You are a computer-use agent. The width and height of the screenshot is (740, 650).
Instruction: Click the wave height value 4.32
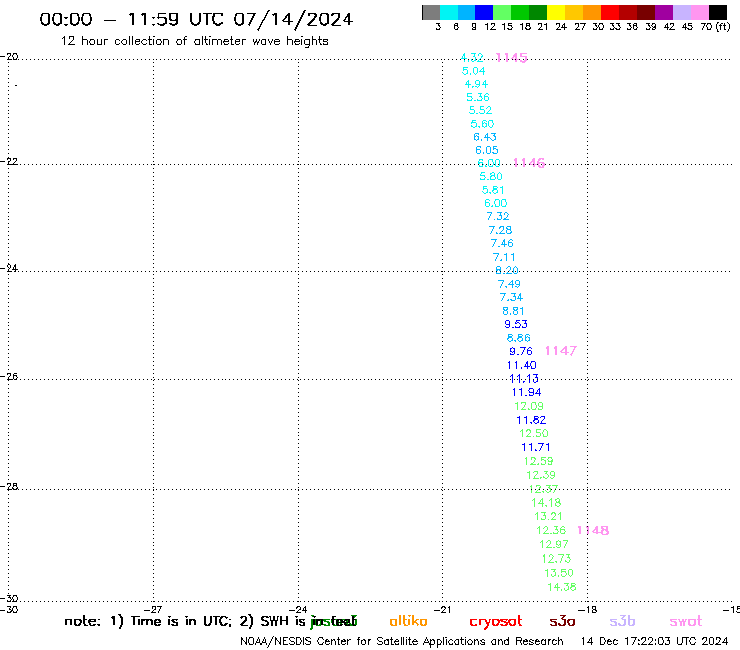click(x=472, y=58)
